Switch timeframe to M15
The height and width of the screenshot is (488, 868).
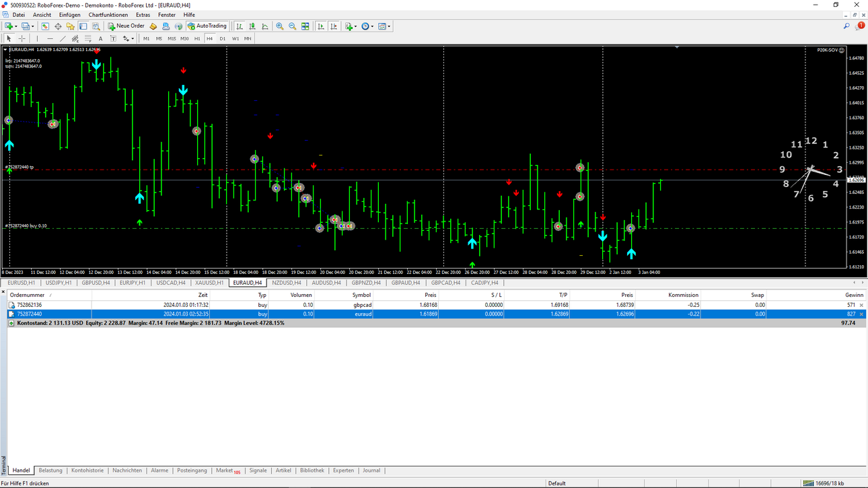172,38
